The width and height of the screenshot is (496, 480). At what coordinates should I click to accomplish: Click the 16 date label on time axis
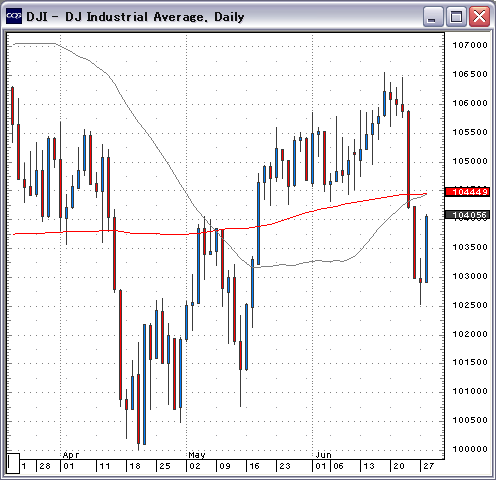tap(255, 466)
